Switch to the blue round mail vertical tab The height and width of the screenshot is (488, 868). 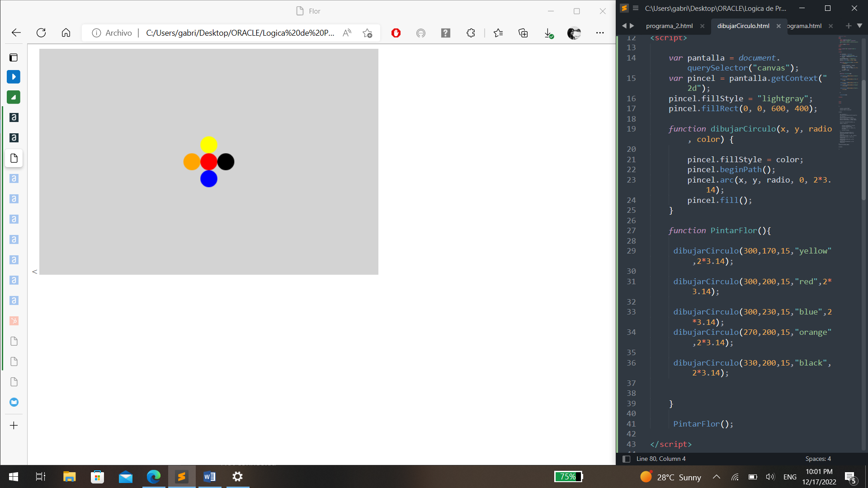pos(14,402)
